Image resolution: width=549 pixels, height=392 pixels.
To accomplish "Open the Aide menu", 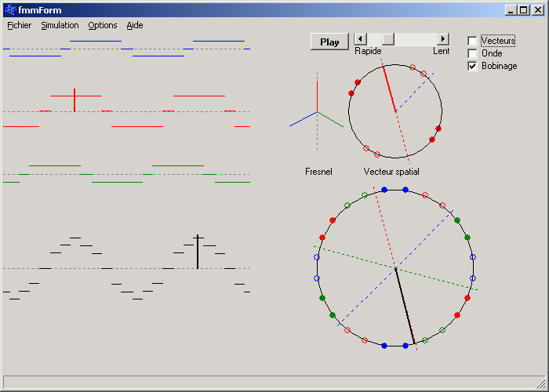I will (135, 26).
